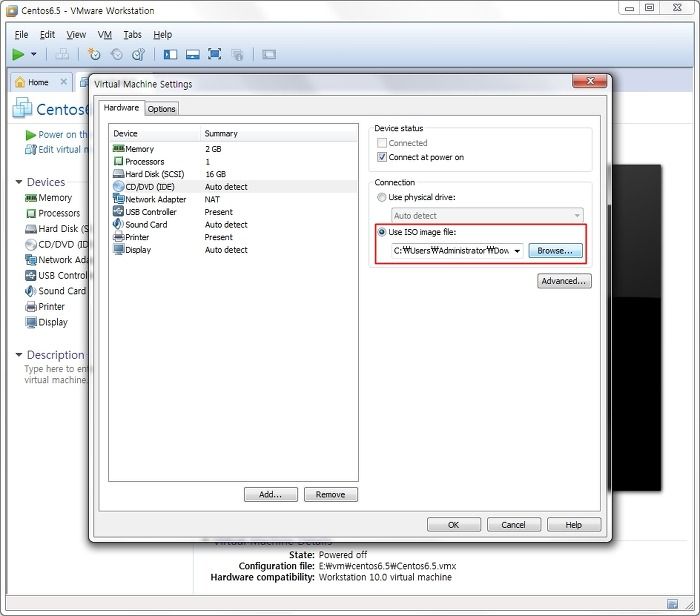Click the send Ctrl+Alt+Del toolbar icon
Viewport: 700px width, 616px height.
62,54
